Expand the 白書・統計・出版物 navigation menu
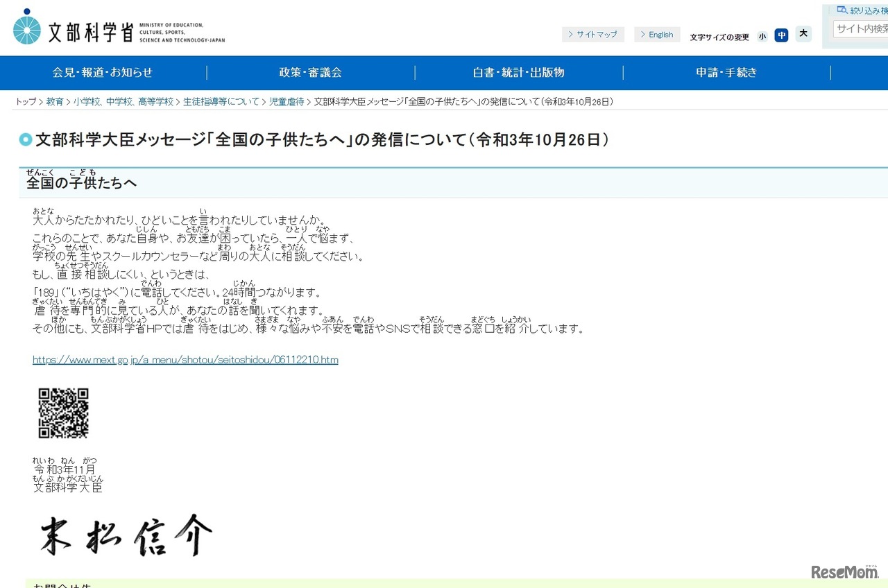The image size is (888, 588). click(x=518, y=73)
